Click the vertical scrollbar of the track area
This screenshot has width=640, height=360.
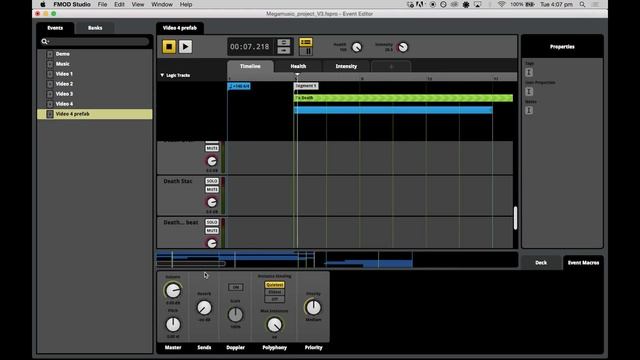click(515, 218)
